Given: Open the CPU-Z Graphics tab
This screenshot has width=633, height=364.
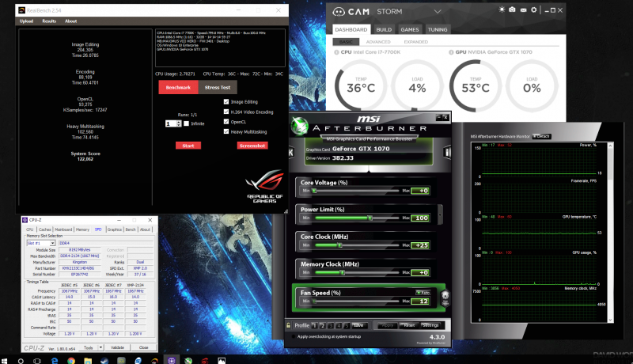Looking at the screenshot, I should pyautogui.click(x=114, y=229).
